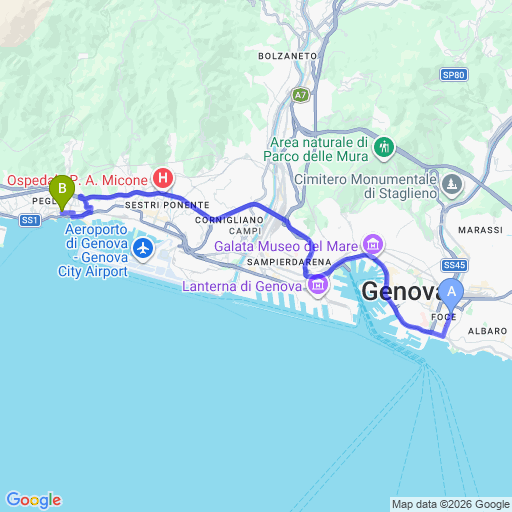
Task: Click the Bolzaneto district label
Action: pos(288,56)
